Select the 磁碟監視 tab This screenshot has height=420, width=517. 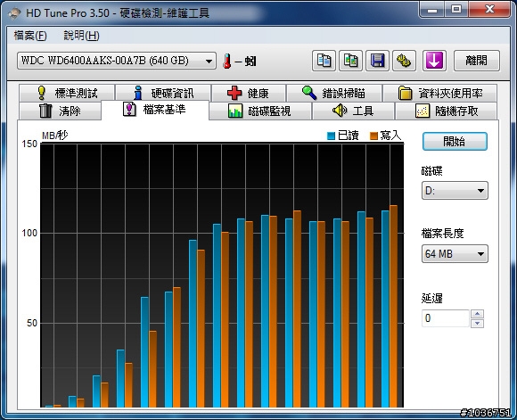pos(260,111)
